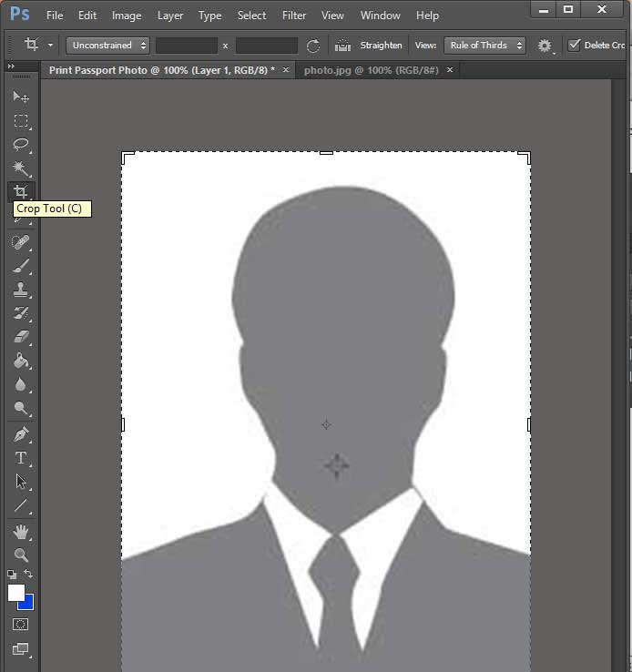Select the History Brush tool
The width and height of the screenshot is (632, 672).
21,313
